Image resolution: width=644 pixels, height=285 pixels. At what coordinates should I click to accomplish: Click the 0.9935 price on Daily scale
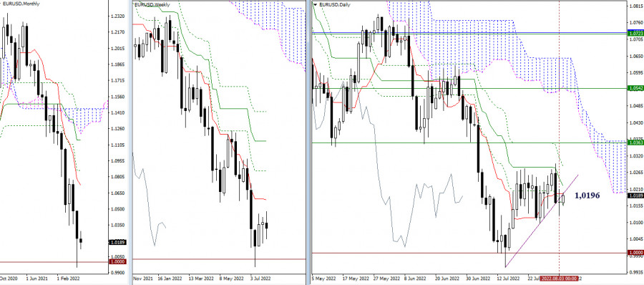(x=635, y=272)
